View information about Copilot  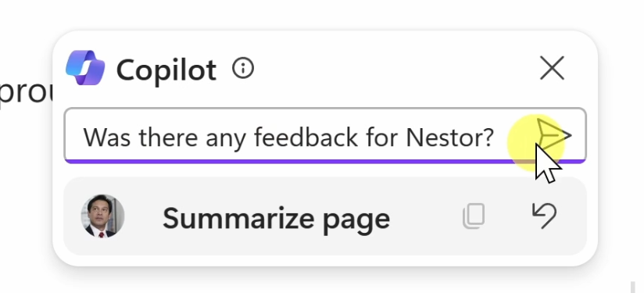[243, 68]
